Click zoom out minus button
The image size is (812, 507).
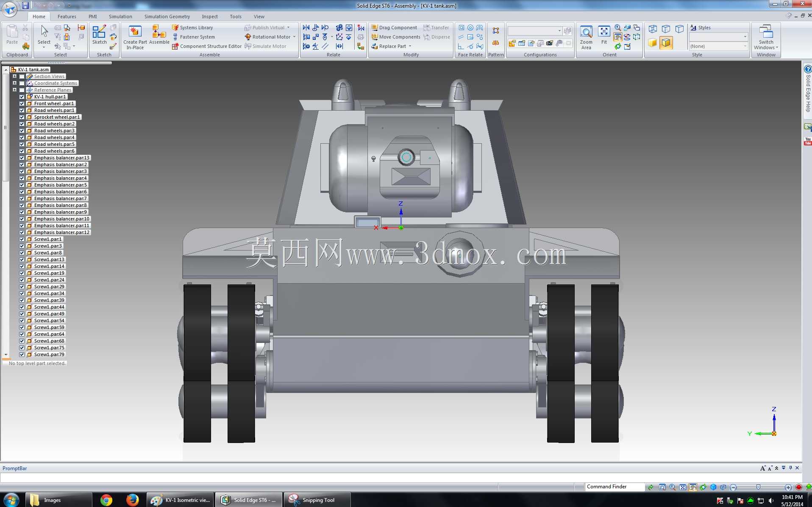[x=733, y=487]
